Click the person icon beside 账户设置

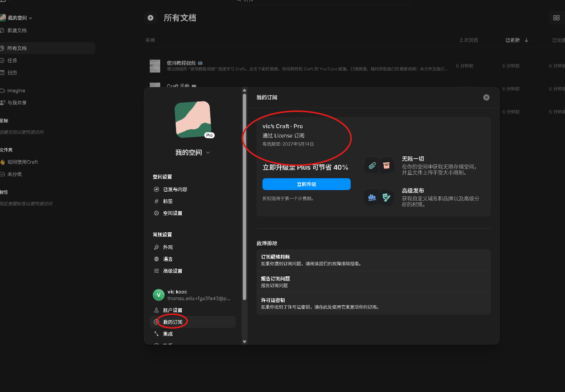tap(156, 310)
